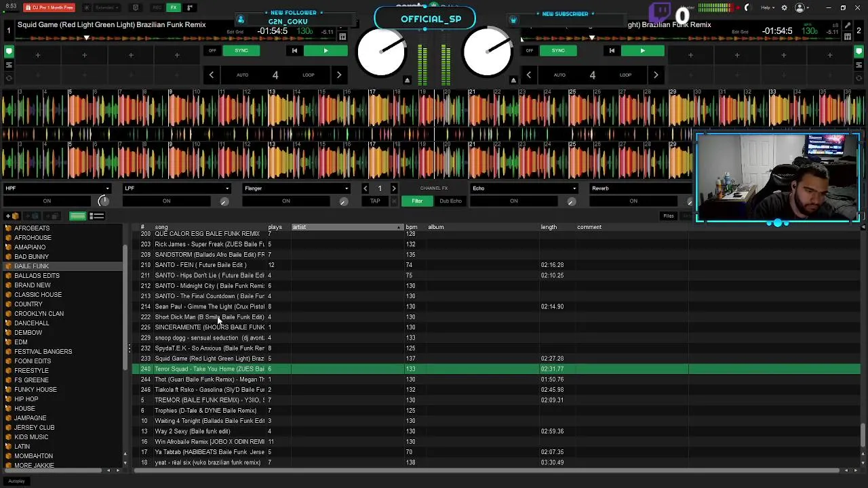The width and height of the screenshot is (868, 488).
Task: Adjust the LPF effect knob
Action: (x=224, y=201)
